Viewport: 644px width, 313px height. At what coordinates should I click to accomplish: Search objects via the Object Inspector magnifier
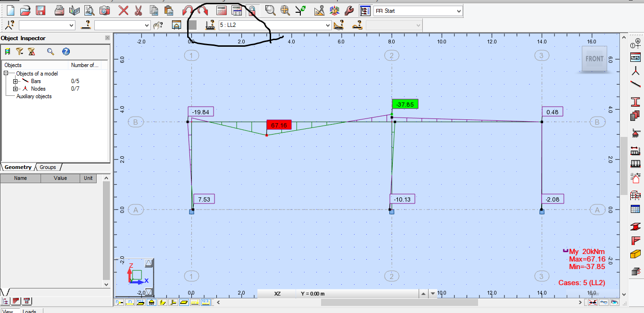[x=50, y=51]
